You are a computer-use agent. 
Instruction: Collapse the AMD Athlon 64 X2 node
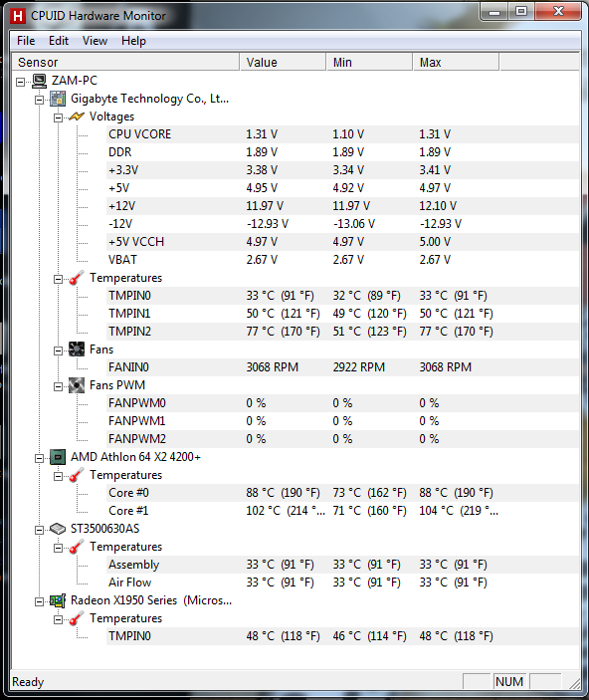pos(39,458)
